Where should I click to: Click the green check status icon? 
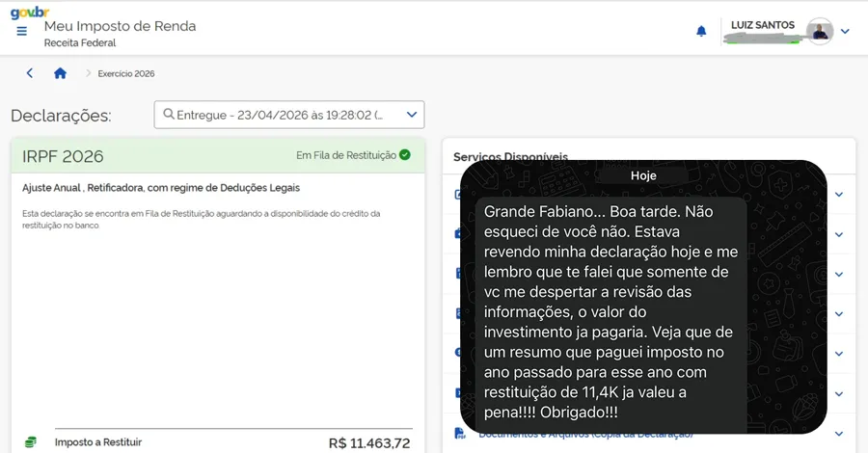pyautogui.click(x=405, y=155)
